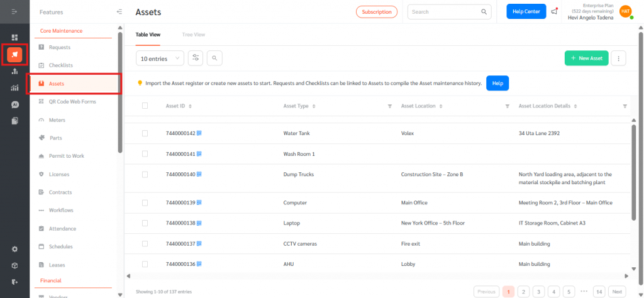Image resolution: width=644 pixels, height=298 pixels.
Task: Open the Asset Type column filter
Action: [x=390, y=106]
